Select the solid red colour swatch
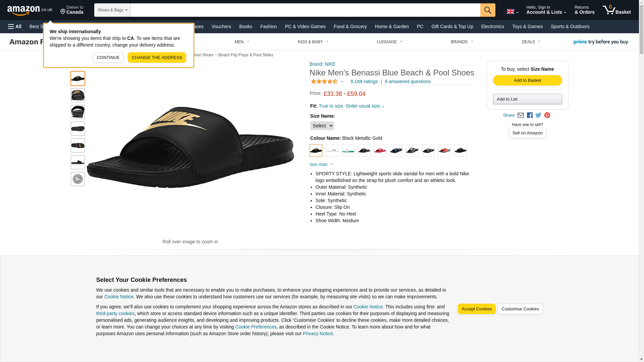The height and width of the screenshot is (362, 644). 380,150
